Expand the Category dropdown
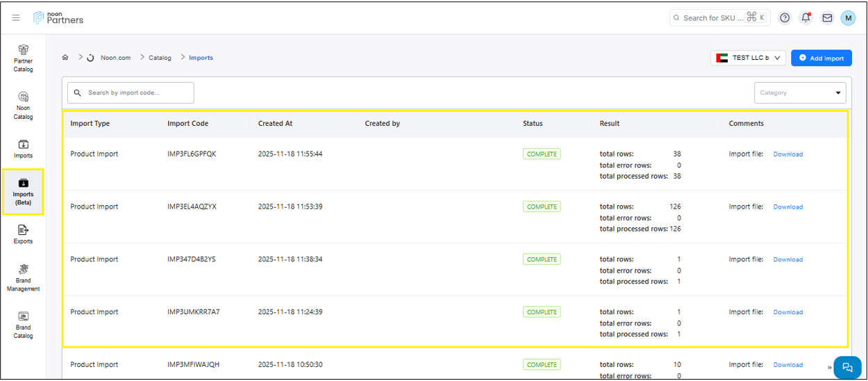Image resolution: width=868 pixels, height=381 pixels. (800, 92)
